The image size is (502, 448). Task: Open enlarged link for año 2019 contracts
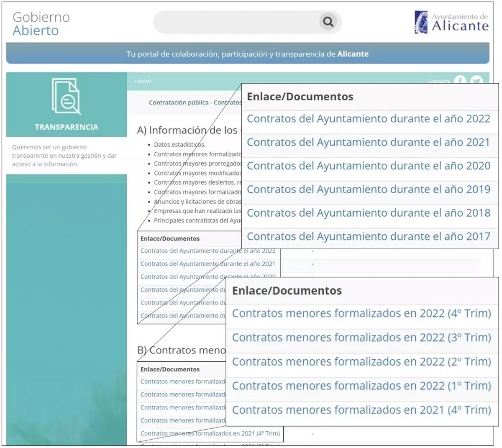click(368, 189)
